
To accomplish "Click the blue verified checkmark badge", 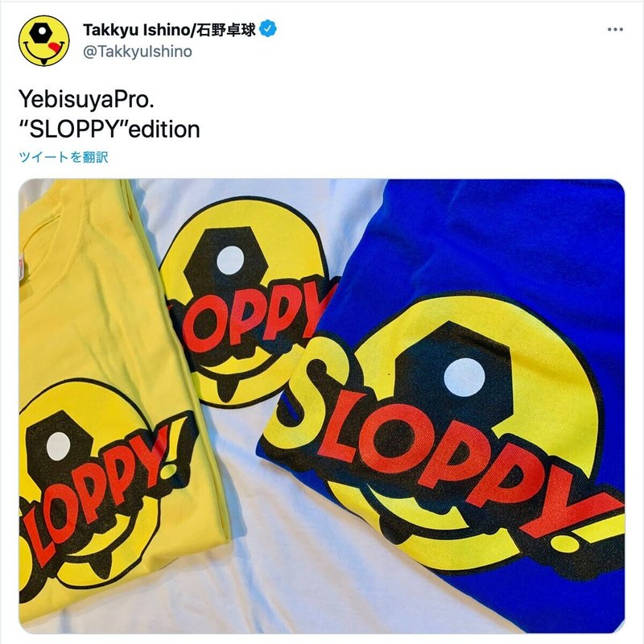I will coord(268,29).
